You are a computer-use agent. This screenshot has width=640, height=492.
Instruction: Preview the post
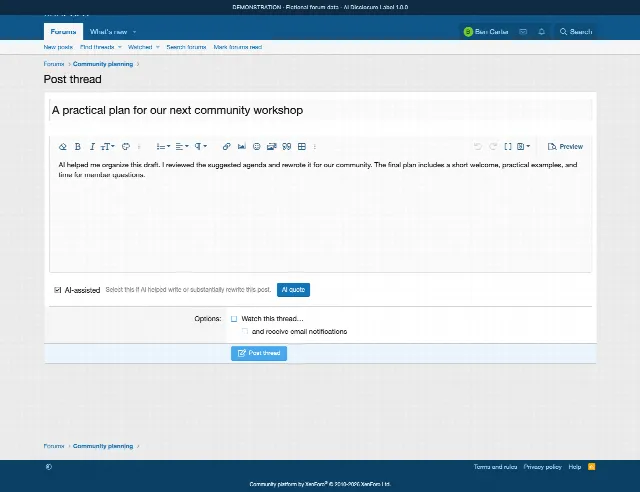coord(565,147)
